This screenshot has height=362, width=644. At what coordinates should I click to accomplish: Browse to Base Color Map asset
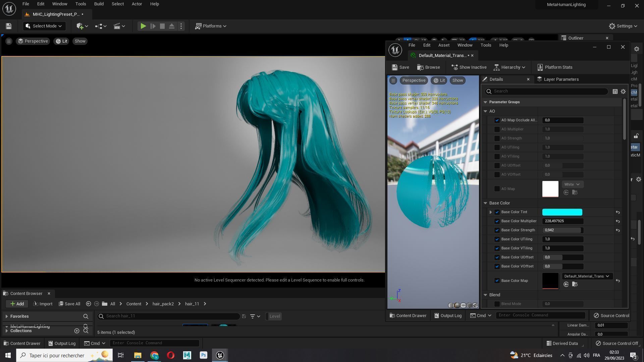(575, 285)
